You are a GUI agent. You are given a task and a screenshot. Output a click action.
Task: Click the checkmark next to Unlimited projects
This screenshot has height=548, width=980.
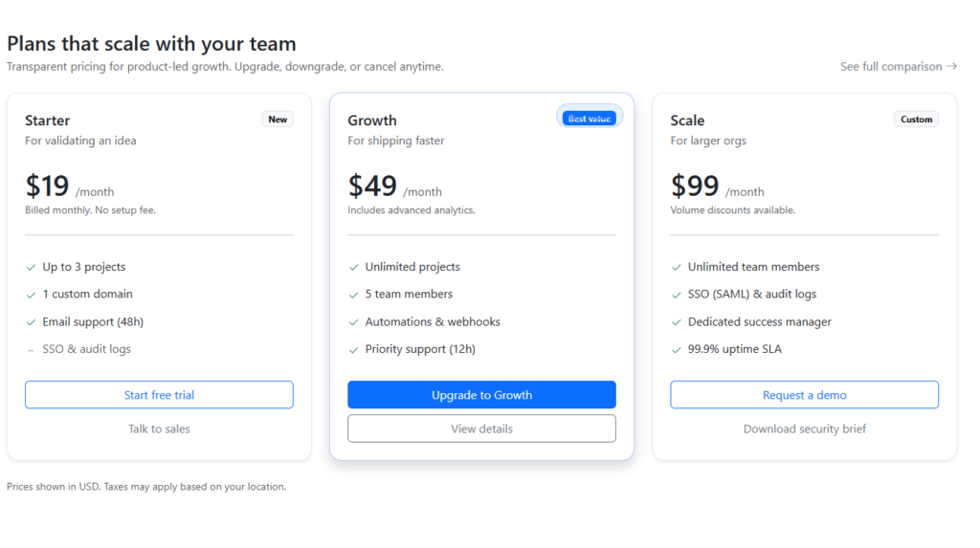coord(354,268)
